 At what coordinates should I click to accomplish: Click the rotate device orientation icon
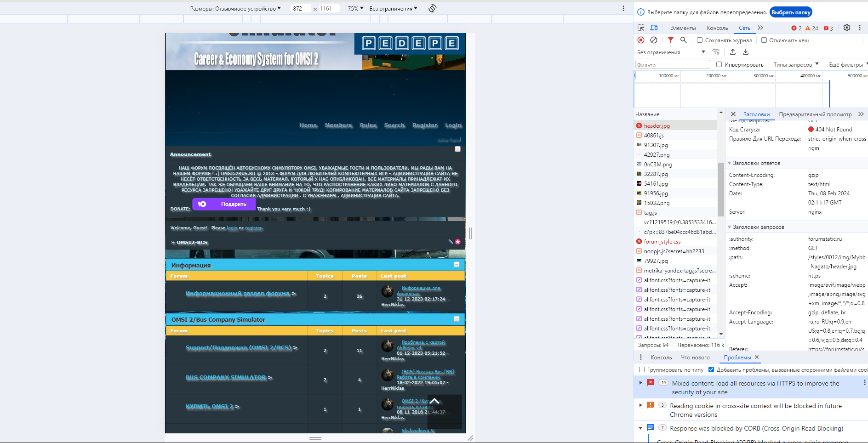(433, 8)
